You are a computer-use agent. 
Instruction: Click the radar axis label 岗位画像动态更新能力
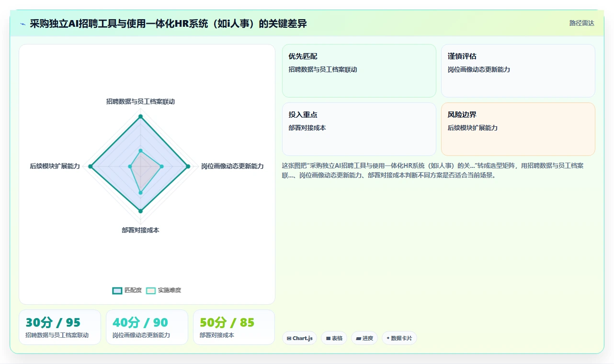[x=232, y=166]
